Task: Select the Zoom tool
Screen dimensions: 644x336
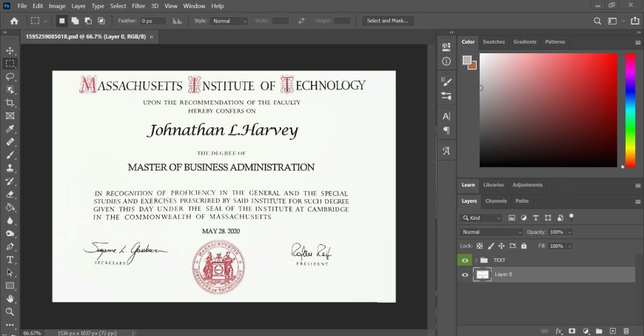Action: [10, 312]
